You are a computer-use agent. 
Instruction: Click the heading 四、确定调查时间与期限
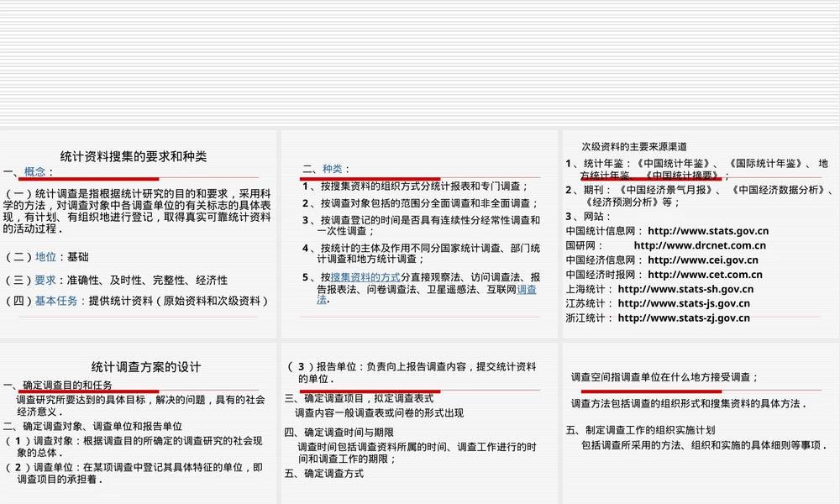point(339,432)
